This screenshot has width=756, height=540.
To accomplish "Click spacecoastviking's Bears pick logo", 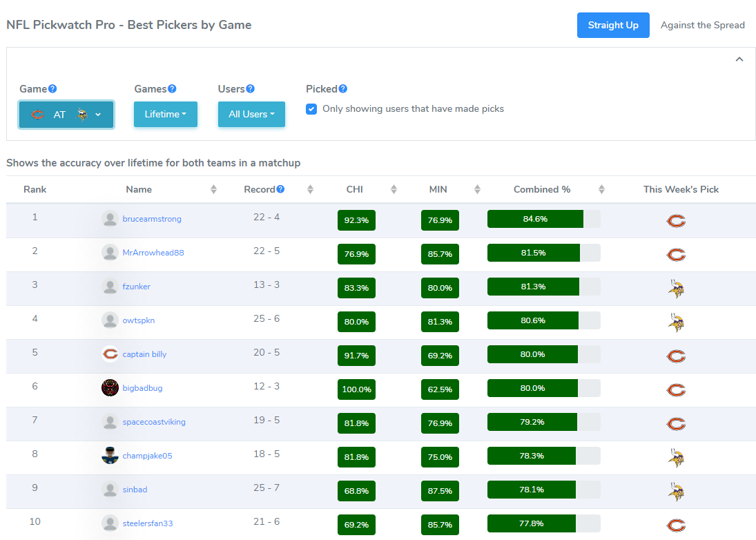I will (x=676, y=424).
